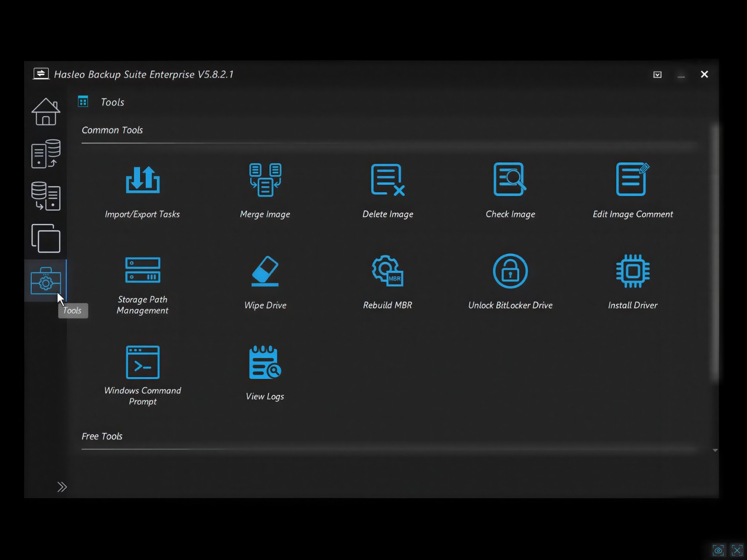Click the Wipe Drive label

(265, 305)
